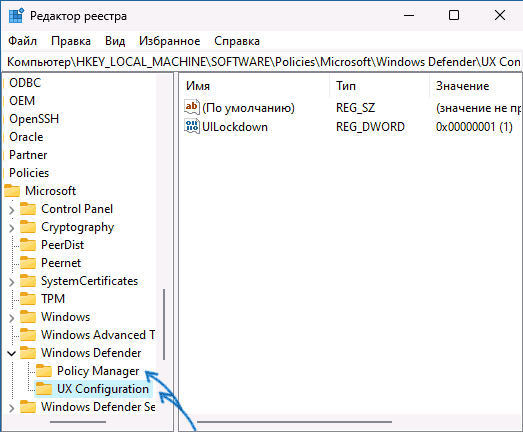
Task: Select the SystemCertificates key label
Action: tap(89, 281)
